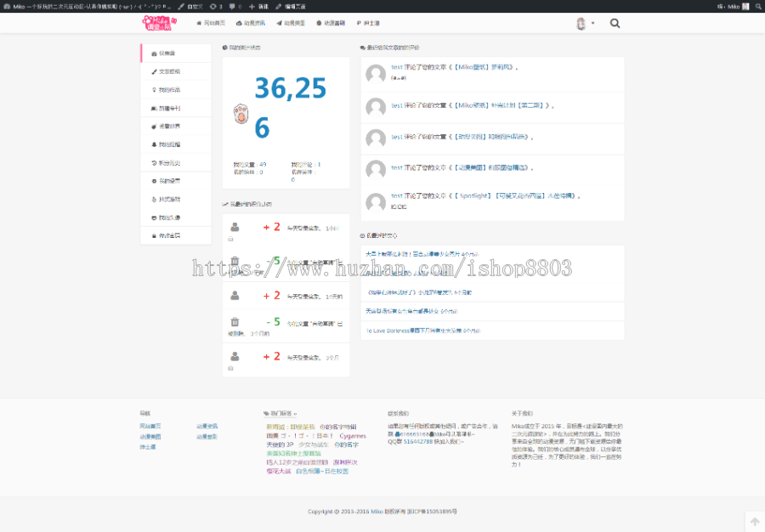The image size is (765, 532).
Task: Click the cat paw points icon
Action: coord(241,114)
